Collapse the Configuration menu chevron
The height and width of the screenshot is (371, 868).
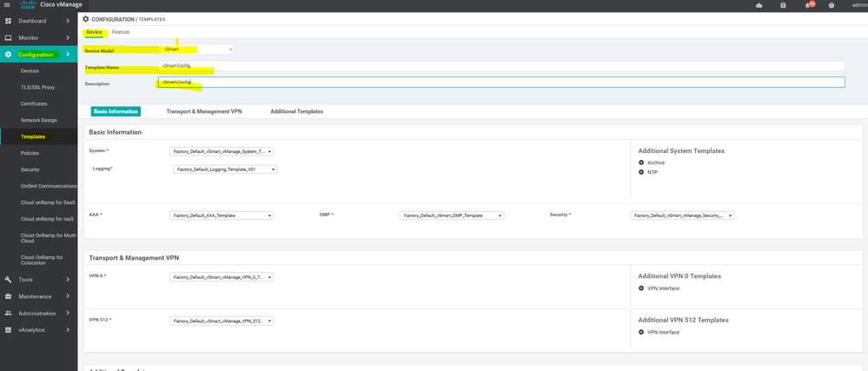point(68,54)
